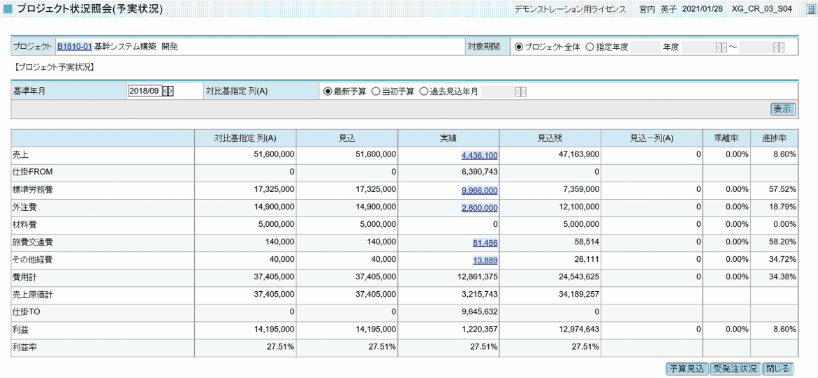Click 売上 remaining value 47,163,900
Image resolution: width=818 pixels, height=378 pixels.
point(579,155)
